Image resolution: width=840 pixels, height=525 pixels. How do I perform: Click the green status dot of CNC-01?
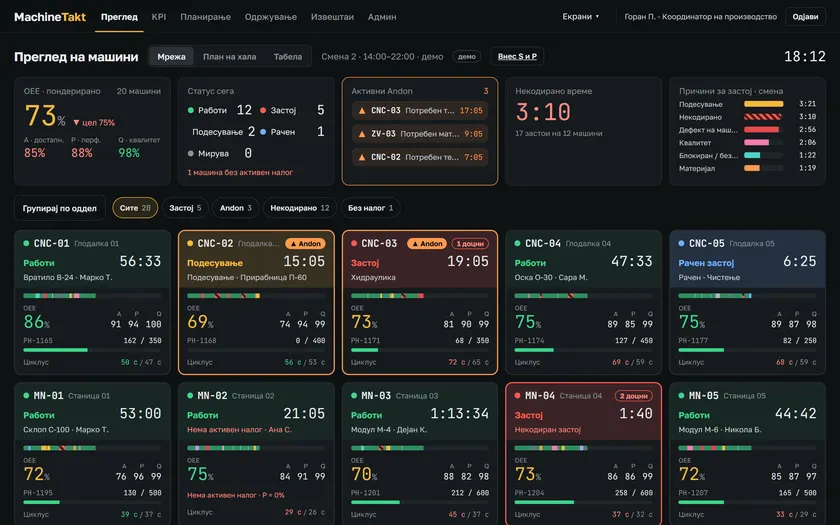[26, 243]
